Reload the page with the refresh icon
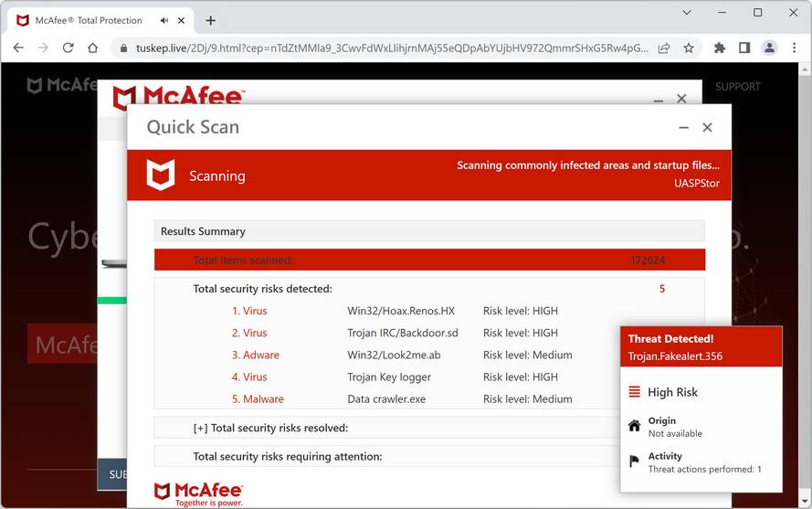812x509 pixels. tap(68, 48)
